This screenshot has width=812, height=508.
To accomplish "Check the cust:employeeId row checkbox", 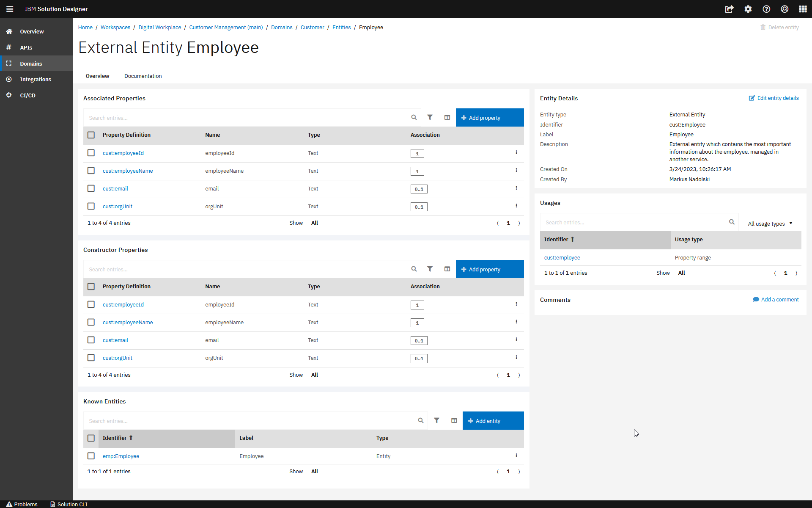I will pyautogui.click(x=91, y=153).
